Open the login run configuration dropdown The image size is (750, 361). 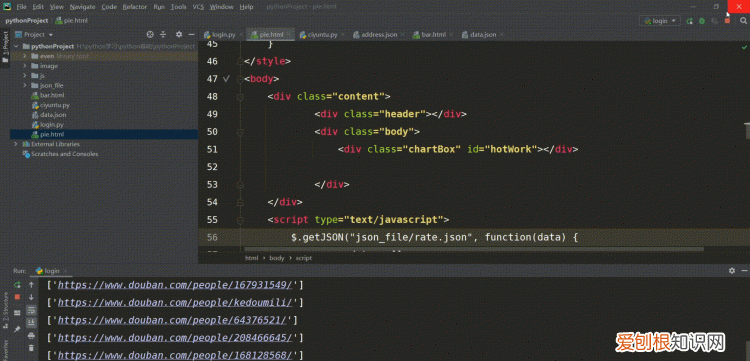coord(660,21)
